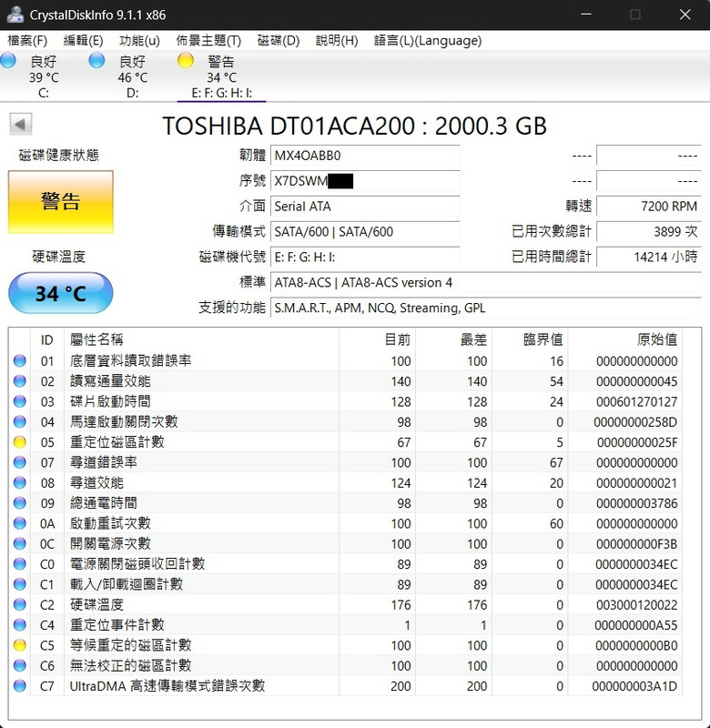Click the disk title TOSHIBA DT01ACA200
The width and height of the screenshot is (710, 728).
coord(354,126)
